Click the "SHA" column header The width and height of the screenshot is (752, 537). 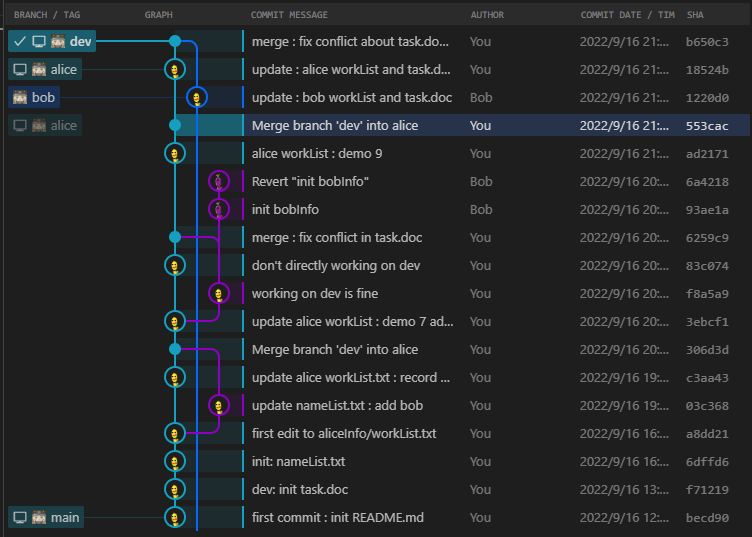click(x=695, y=15)
